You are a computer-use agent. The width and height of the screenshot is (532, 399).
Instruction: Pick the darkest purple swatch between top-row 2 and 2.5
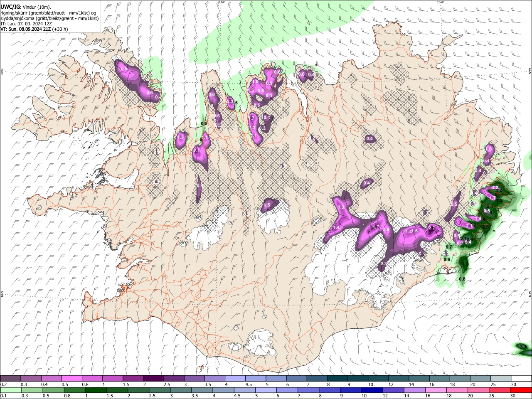pos(153,379)
